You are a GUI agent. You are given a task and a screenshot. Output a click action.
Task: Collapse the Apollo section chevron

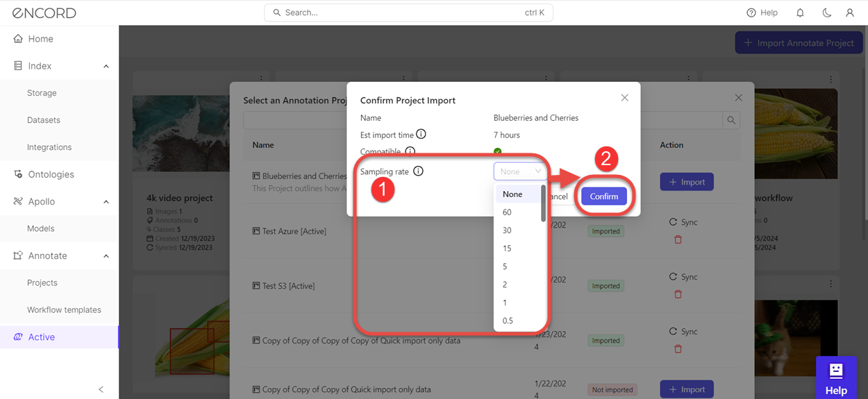point(106,201)
